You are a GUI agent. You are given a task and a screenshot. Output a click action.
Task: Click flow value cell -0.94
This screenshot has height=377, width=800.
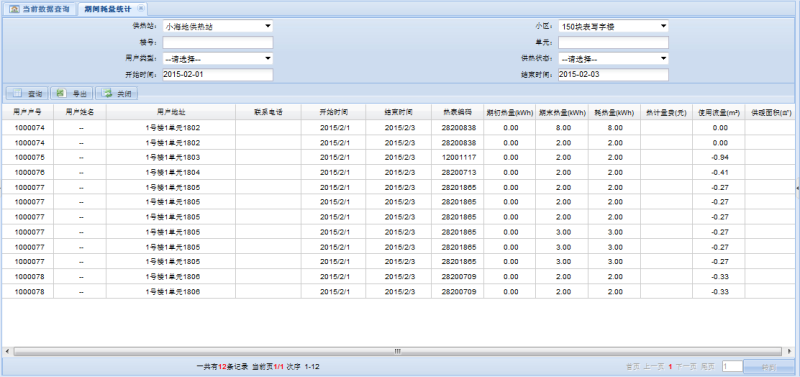click(719, 157)
